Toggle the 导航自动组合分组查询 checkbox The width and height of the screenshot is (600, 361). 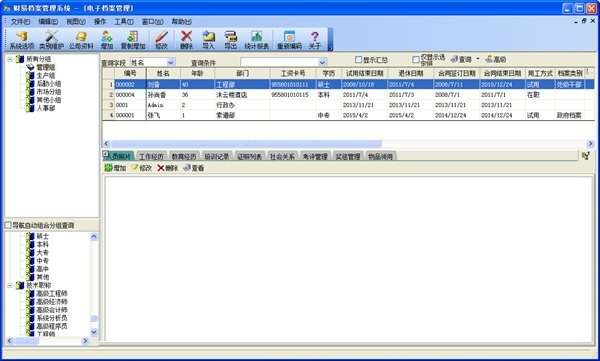pos(8,225)
